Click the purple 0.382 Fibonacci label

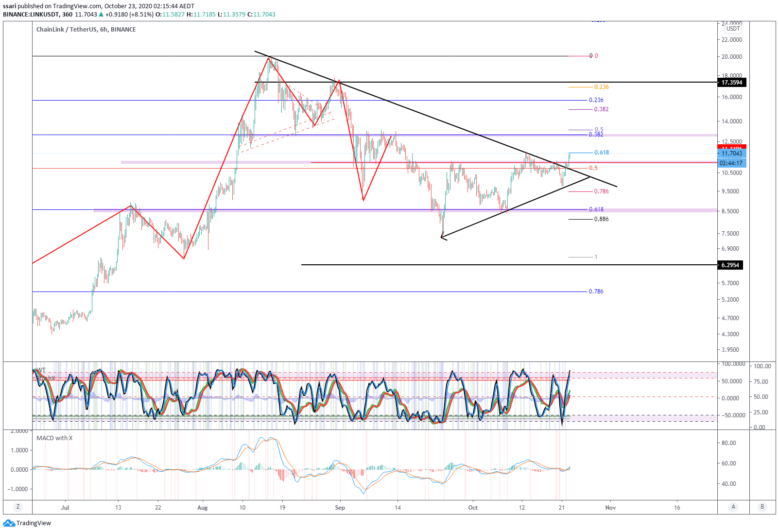point(601,109)
